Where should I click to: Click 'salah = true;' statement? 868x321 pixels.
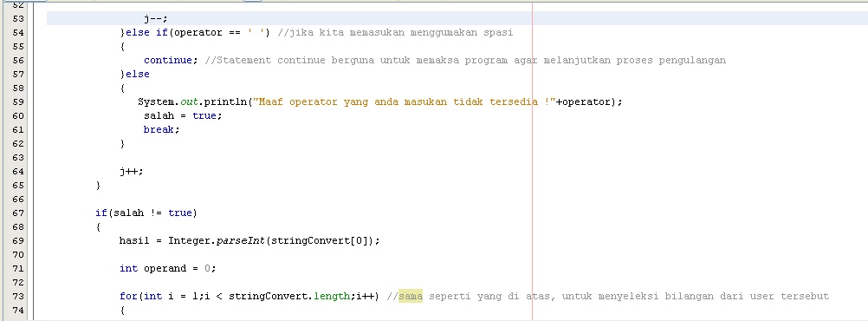point(183,116)
